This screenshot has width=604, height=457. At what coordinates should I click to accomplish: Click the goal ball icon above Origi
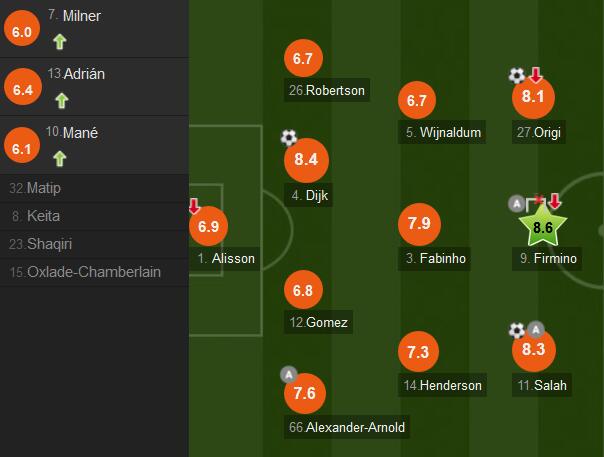[517, 76]
